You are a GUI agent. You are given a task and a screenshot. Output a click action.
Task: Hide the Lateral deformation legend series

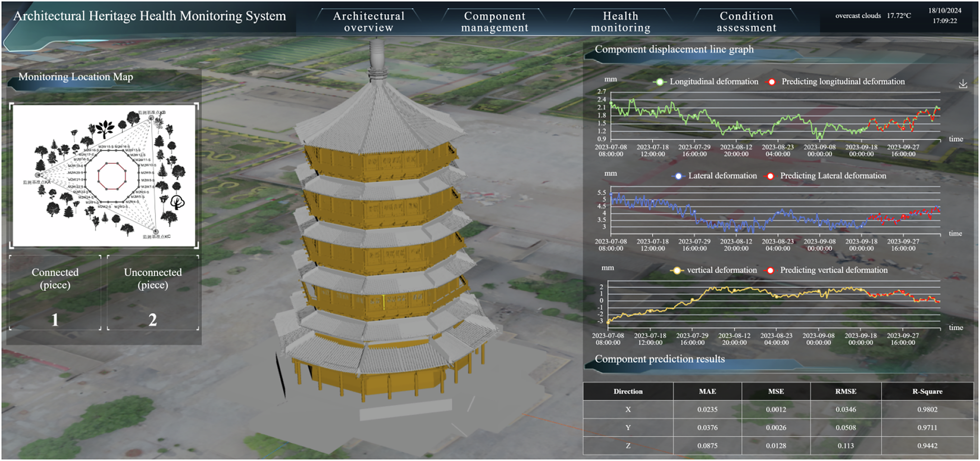(x=715, y=176)
